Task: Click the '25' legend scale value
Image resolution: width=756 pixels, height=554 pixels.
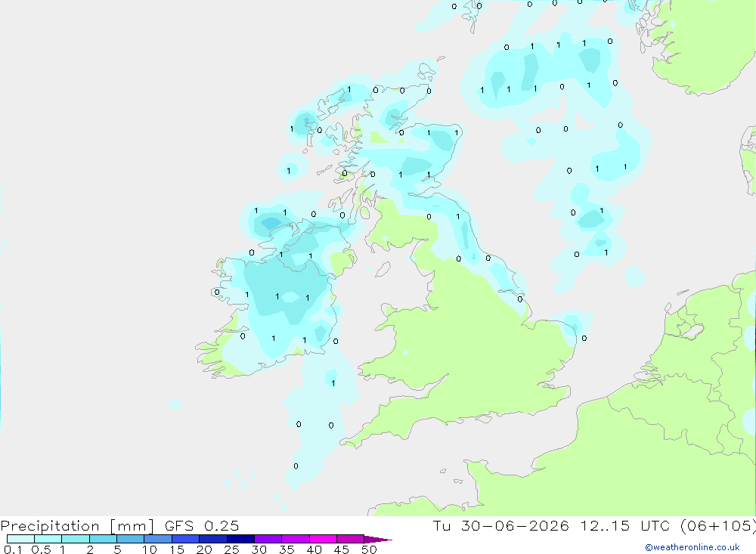Action: coord(232,549)
